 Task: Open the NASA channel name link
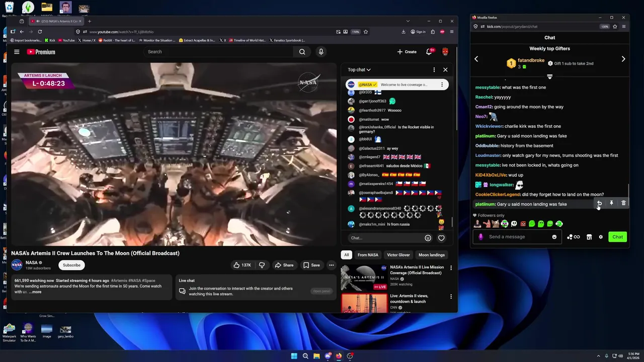coord(32,262)
